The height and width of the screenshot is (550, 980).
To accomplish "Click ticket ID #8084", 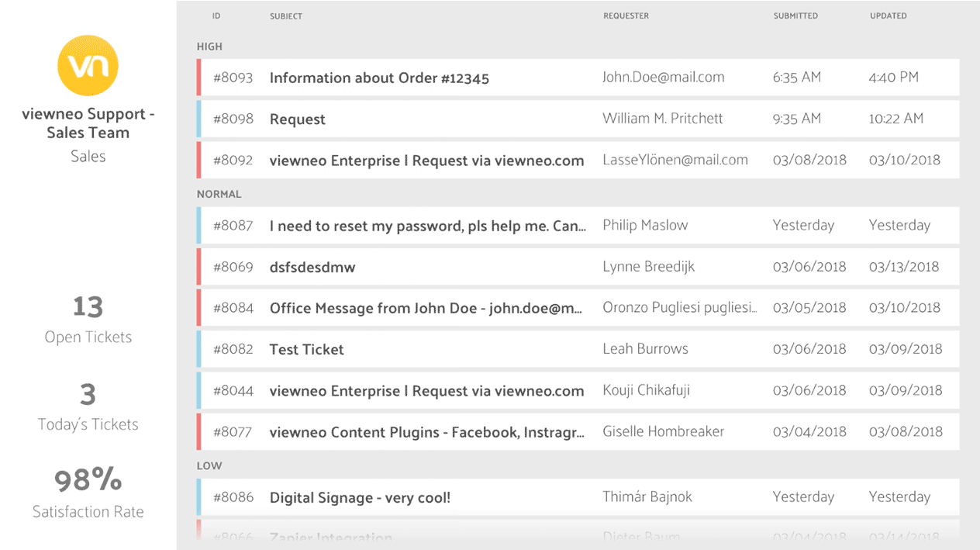I will [233, 308].
